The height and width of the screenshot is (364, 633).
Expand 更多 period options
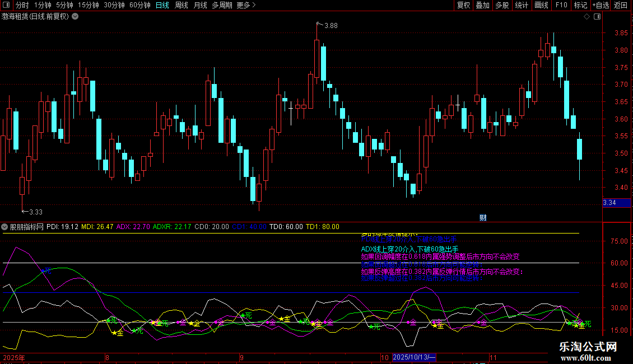point(246,6)
